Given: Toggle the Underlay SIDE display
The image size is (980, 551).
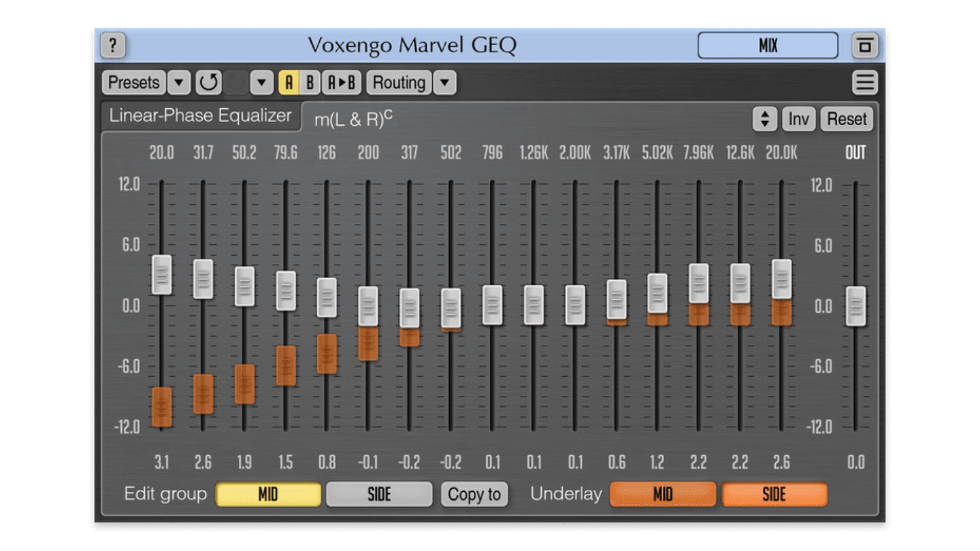Looking at the screenshot, I should click(x=774, y=494).
